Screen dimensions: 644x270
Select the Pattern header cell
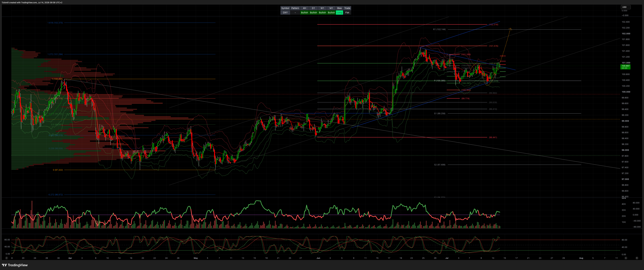295,8
